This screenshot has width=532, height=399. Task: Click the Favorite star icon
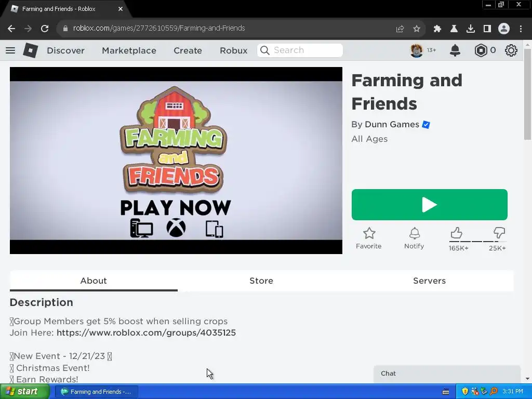(369, 233)
